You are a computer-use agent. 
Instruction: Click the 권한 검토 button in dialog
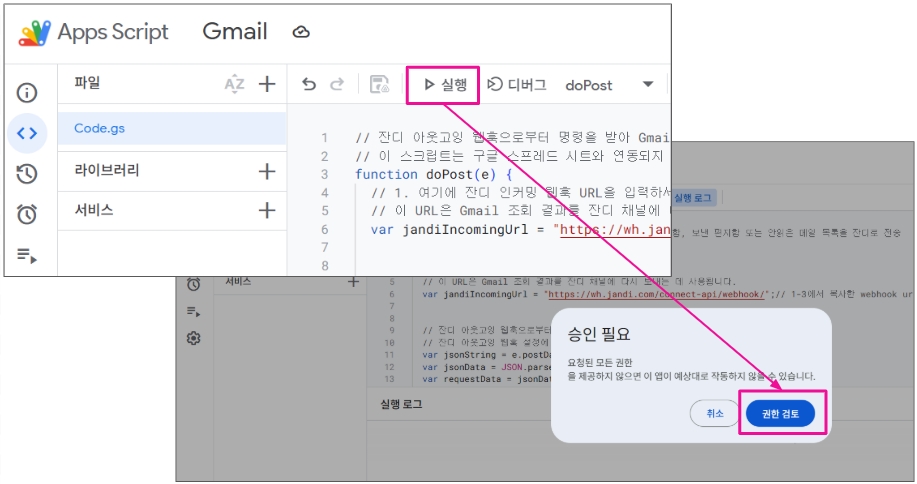coord(780,412)
